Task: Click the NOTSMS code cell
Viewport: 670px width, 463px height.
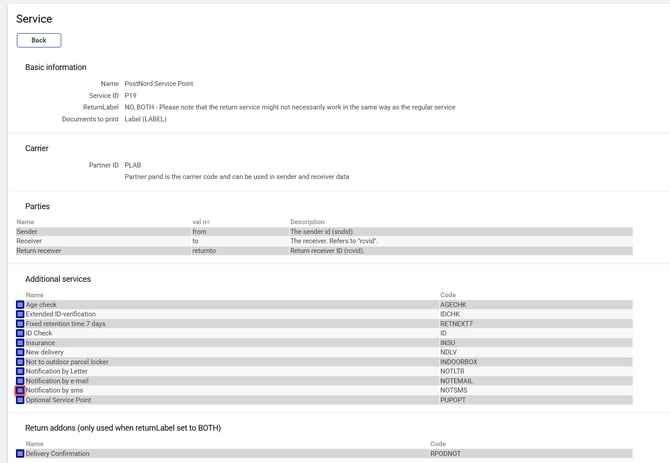Action: [454, 391]
